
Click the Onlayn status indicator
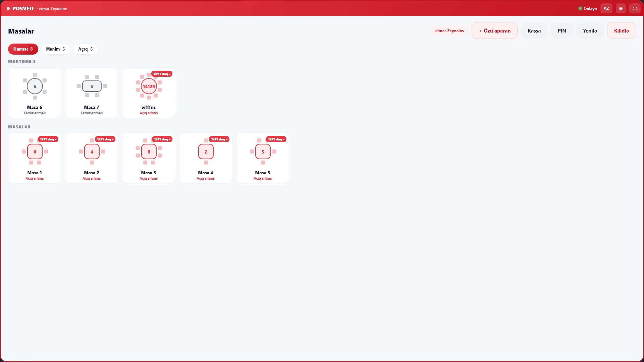[x=588, y=9]
